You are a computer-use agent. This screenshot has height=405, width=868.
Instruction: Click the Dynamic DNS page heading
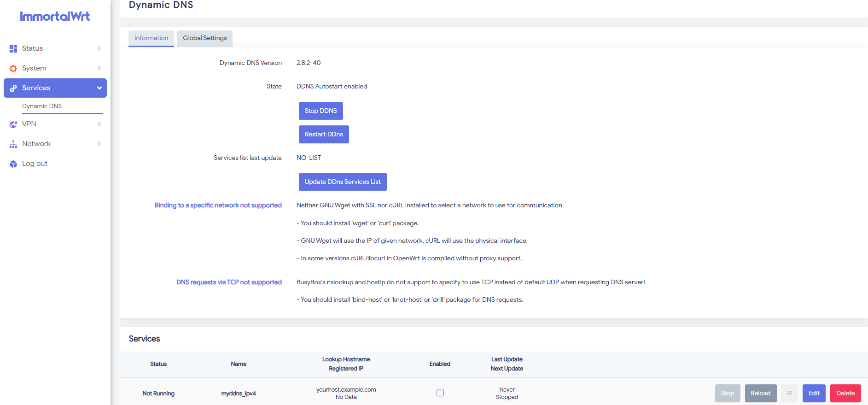[x=161, y=5]
